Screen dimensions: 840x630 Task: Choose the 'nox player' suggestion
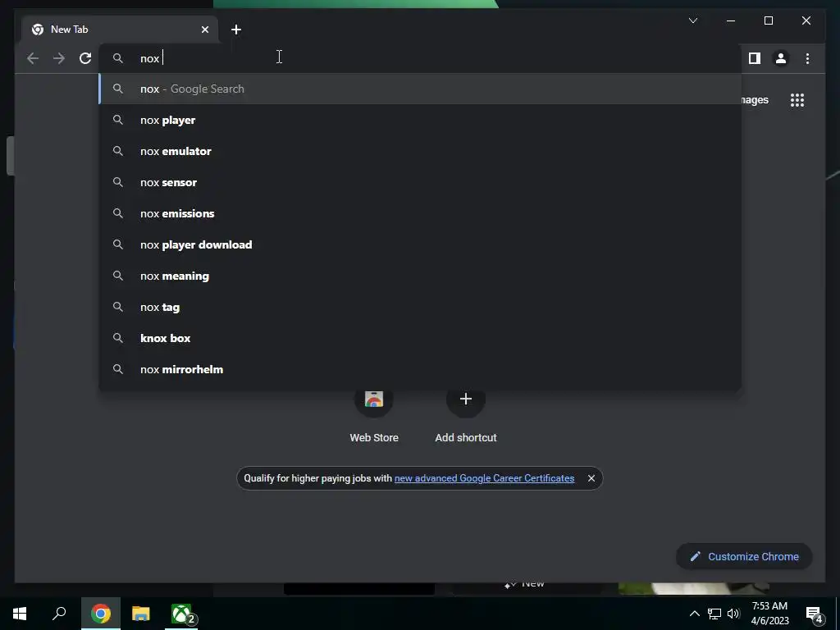(x=420, y=120)
